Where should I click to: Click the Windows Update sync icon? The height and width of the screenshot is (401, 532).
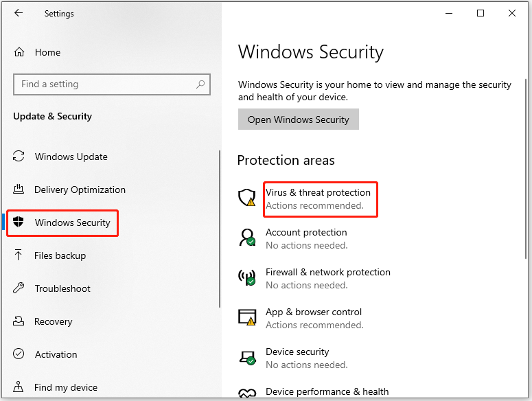click(19, 157)
